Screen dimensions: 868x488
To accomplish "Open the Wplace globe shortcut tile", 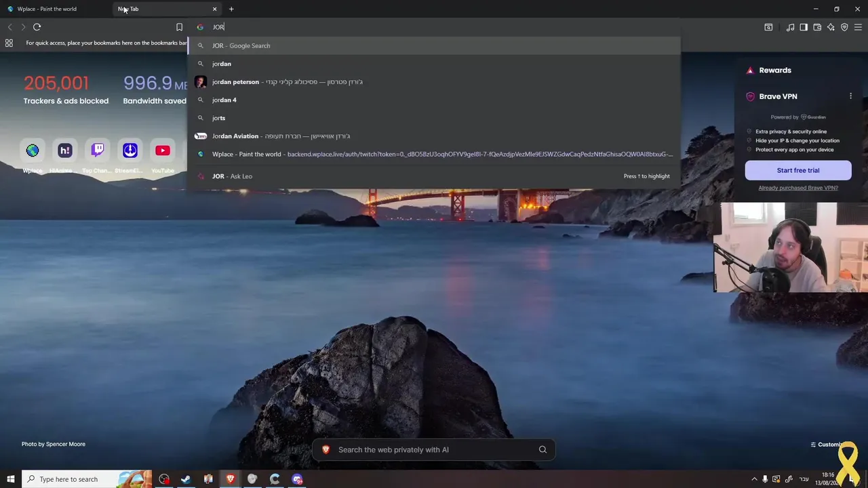I will click(x=33, y=150).
